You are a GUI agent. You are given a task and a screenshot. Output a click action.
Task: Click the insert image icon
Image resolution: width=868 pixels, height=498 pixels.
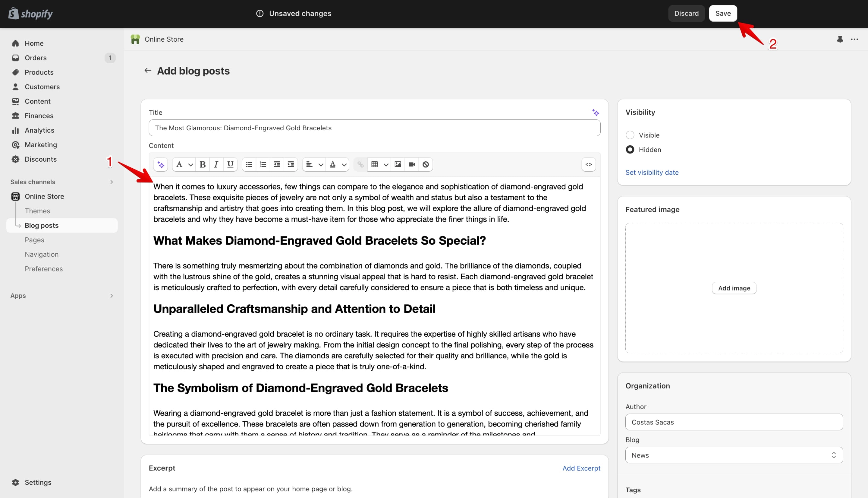pos(398,164)
